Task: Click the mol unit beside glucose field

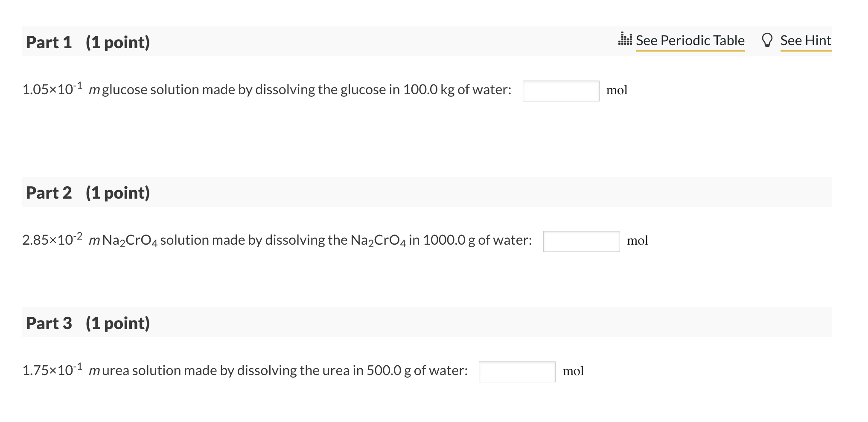Action: pos(617,90)
